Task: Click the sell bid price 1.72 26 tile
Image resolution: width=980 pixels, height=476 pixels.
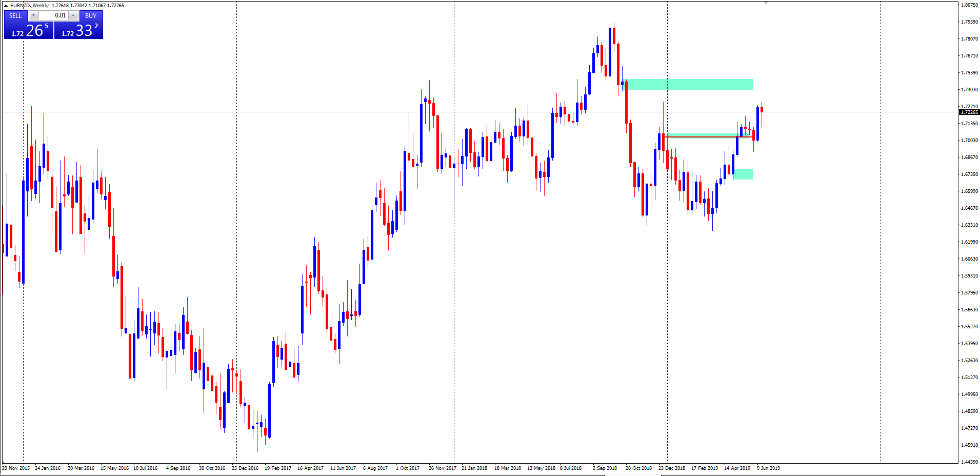Action: (x=29, y=31)
